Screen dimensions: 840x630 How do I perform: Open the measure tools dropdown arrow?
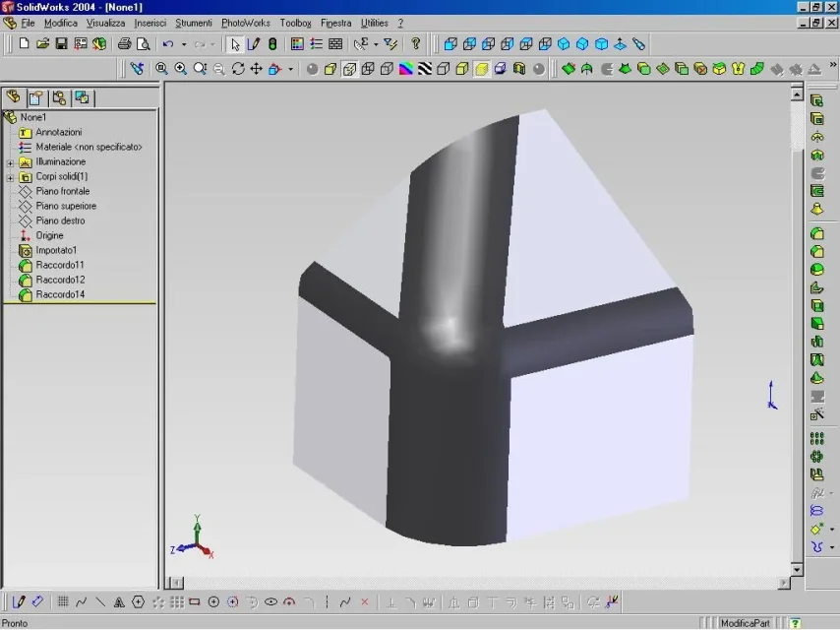376,44
